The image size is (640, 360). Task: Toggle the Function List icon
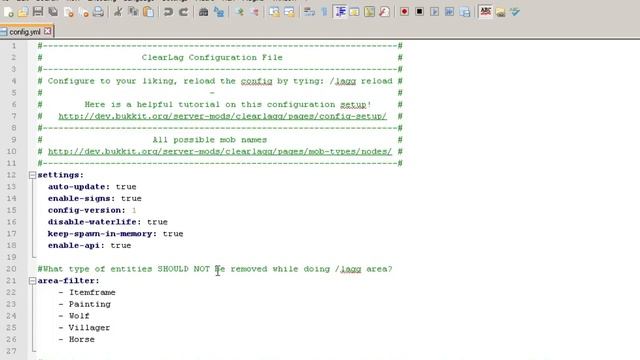point(384,12)
